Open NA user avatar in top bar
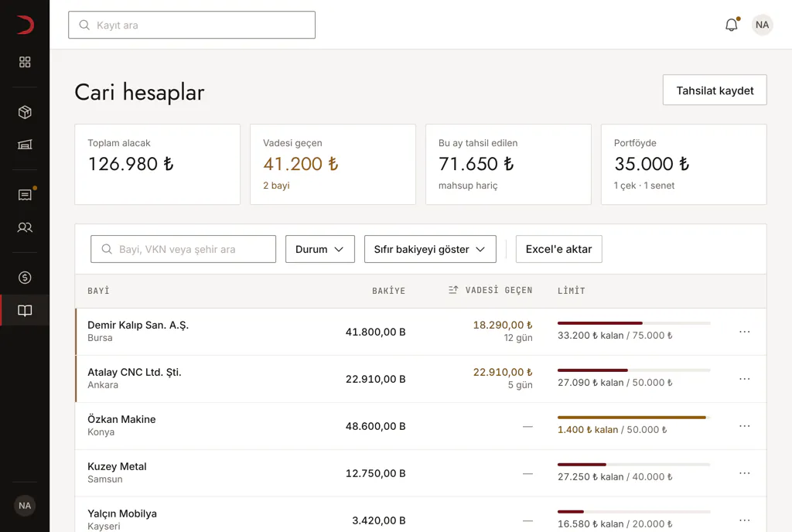This screenshot has height=532, width=792. coord(762,25)
